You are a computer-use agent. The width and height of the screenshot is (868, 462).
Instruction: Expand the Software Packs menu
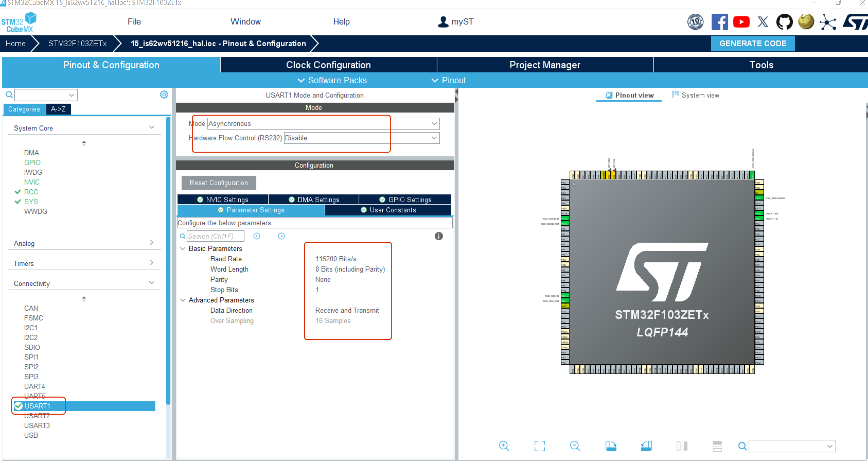332,80
